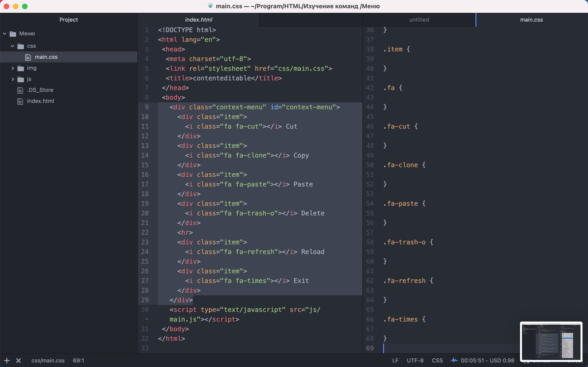Click the .DS_Store file icon

coord(20,90)
